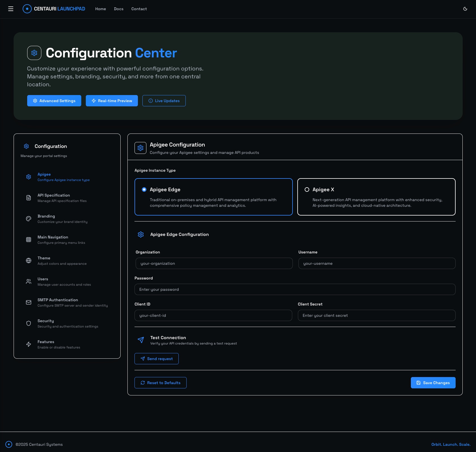Send a test request
The image size is (476, 452).
pyautogui.click(x=157, y=359)
